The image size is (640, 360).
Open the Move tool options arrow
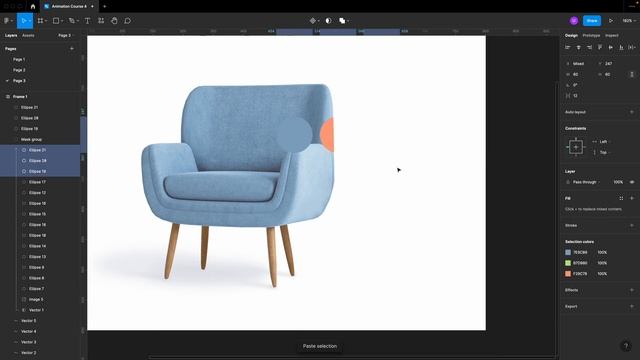(30, 21)
